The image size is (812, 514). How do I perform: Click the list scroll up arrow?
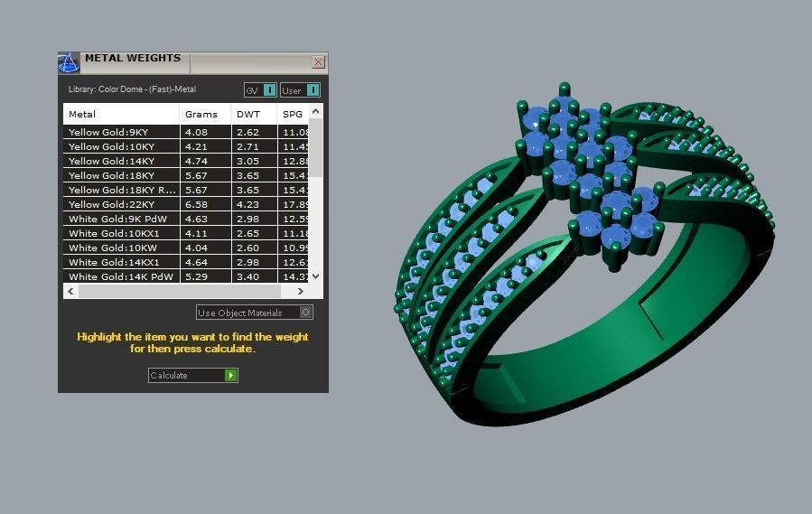pos(316,111)
